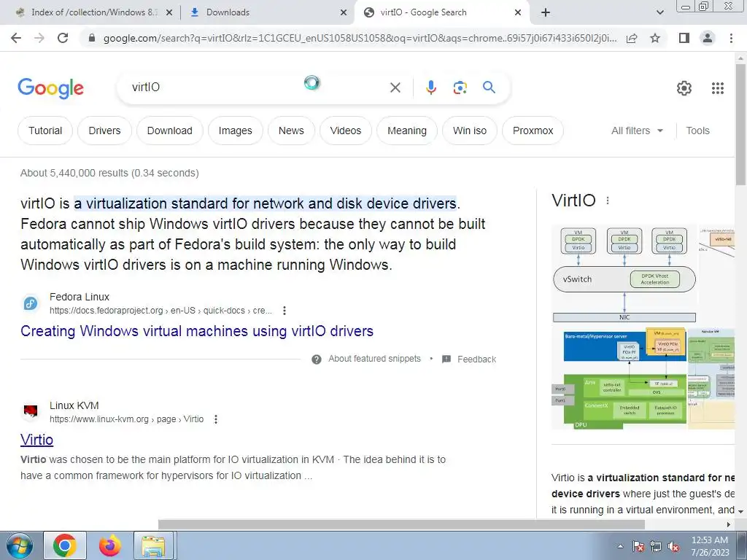747x560 pixels.
Task: Click the horizontal scrollbar thumb
Action: click(401, 524)
